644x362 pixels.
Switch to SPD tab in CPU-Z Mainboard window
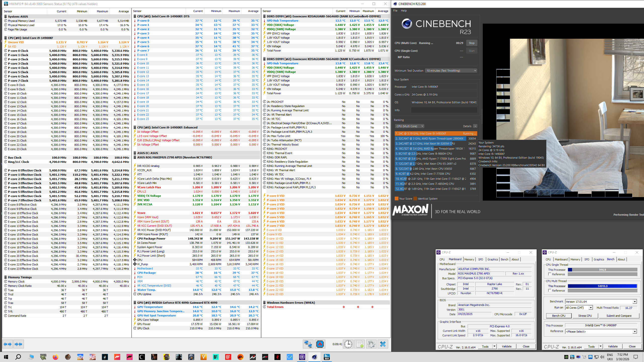(x=481, y=259)
